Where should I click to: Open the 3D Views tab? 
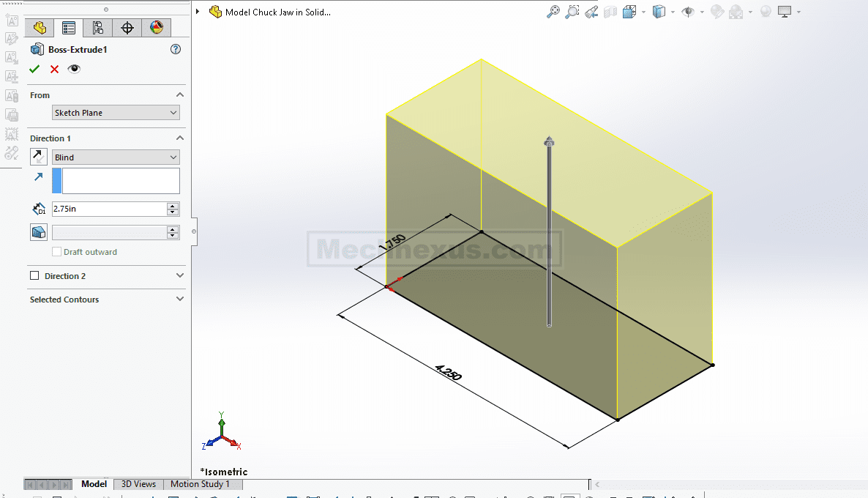point(138,484)
